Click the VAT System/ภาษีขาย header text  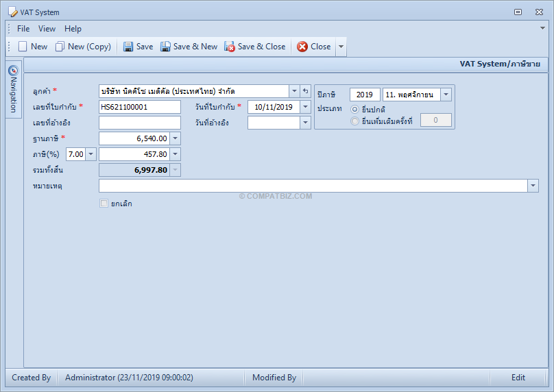(x=500, y=64)
